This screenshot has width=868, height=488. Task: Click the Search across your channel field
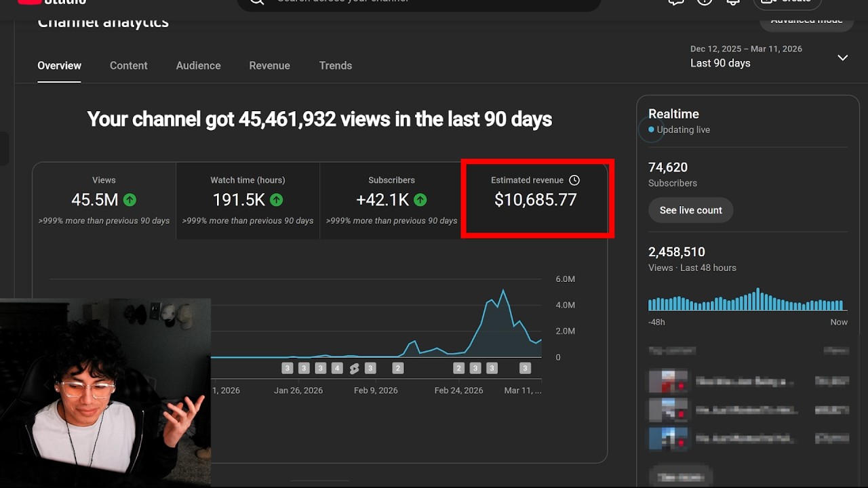point(419,3)
